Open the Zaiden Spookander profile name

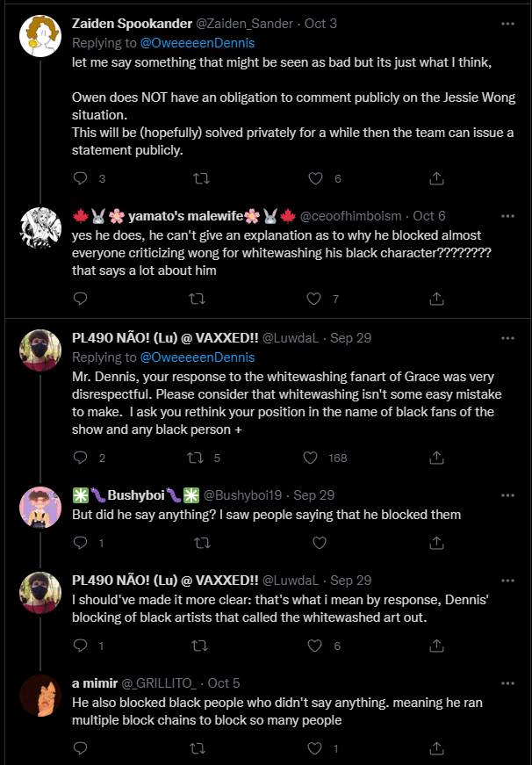142,24
